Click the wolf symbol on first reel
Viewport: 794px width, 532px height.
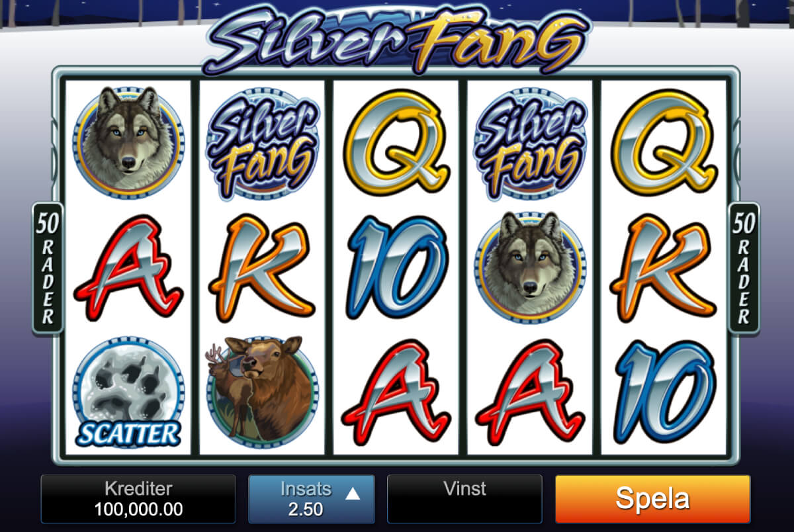pyautogui.click(x=128, y=143)
